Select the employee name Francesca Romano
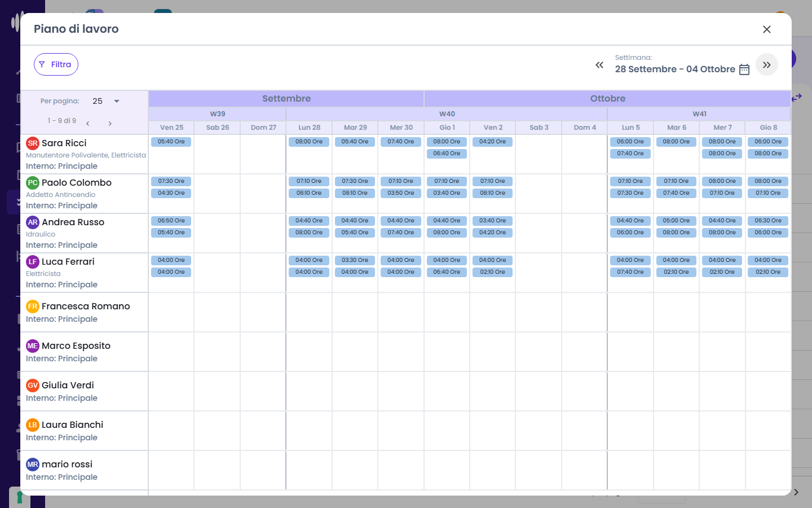The width and height of the screenshot is (812, 508). (86, 306)
